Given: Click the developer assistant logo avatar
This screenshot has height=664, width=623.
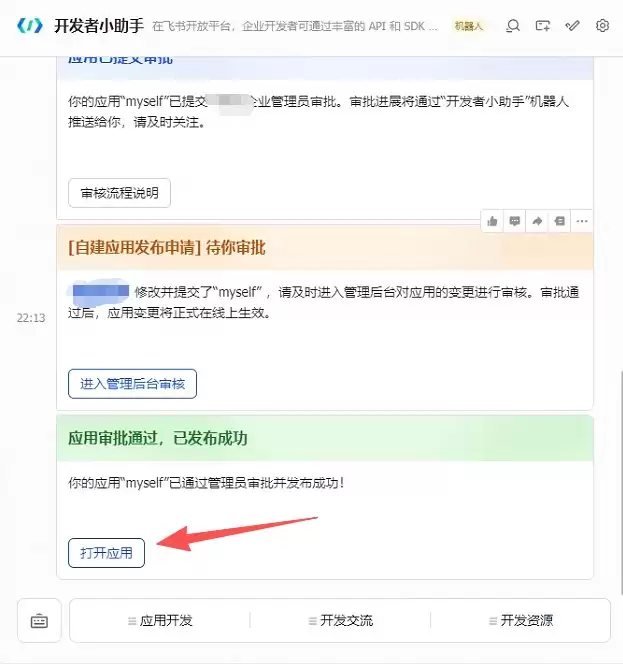Looking at the screenshot, I should 30,26.
